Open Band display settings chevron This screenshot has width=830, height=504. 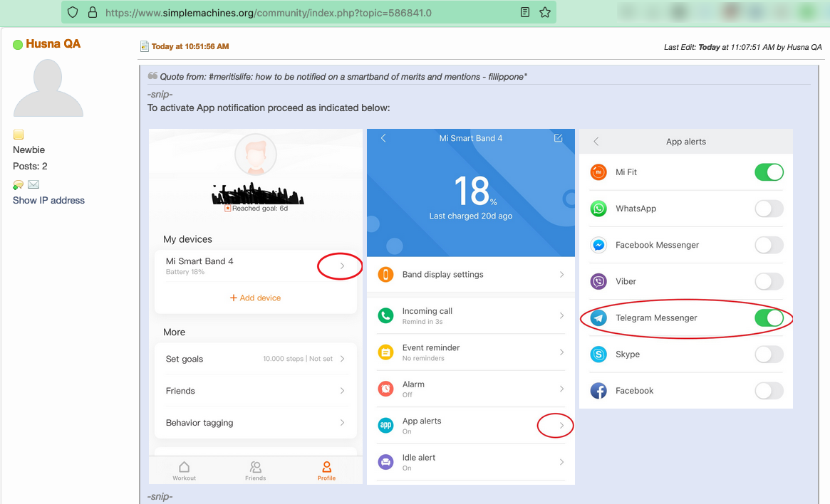click(561, 275)
